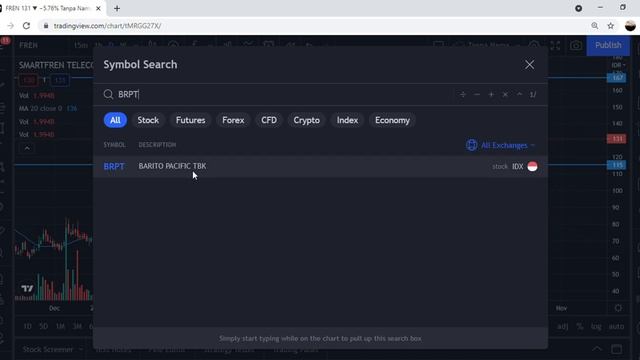Bookmark this page with the star

pos(611,26)
